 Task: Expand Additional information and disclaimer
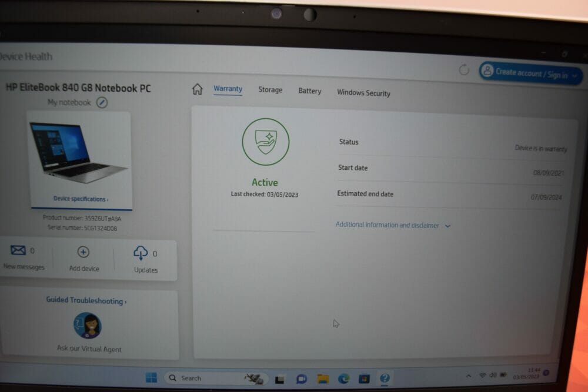coord(393,225)
